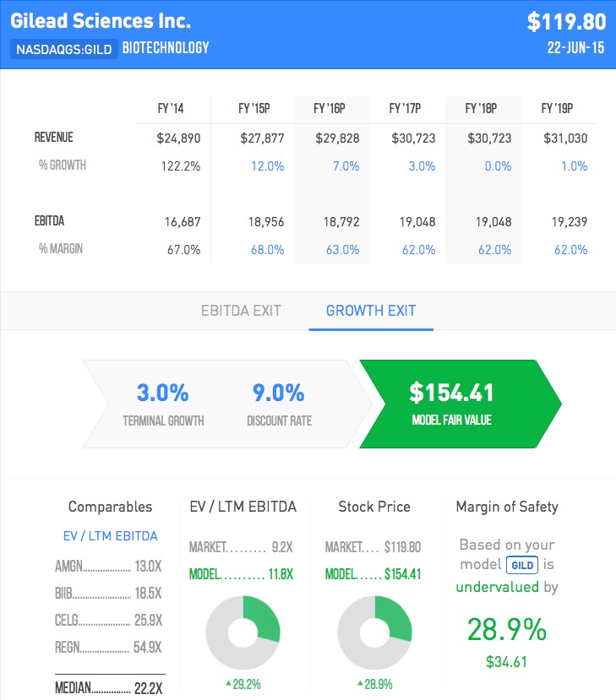Viewport: 616px width, 700px height.
Task: Click FY '16P revenue $29,828
Action: (x=337, y=138)
